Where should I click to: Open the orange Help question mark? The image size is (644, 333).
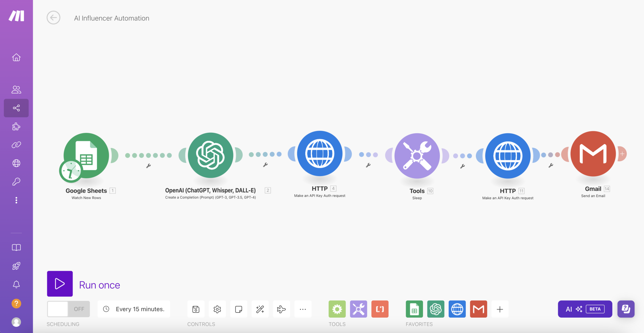(16, 303)
